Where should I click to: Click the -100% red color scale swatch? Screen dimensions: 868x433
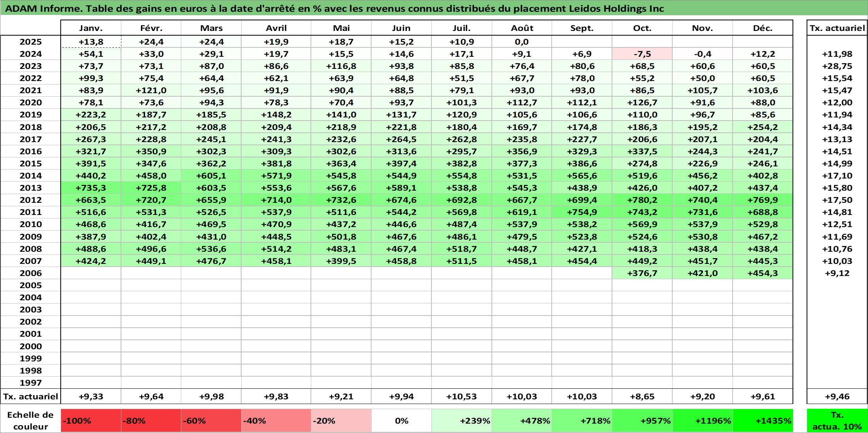(91, 421)
